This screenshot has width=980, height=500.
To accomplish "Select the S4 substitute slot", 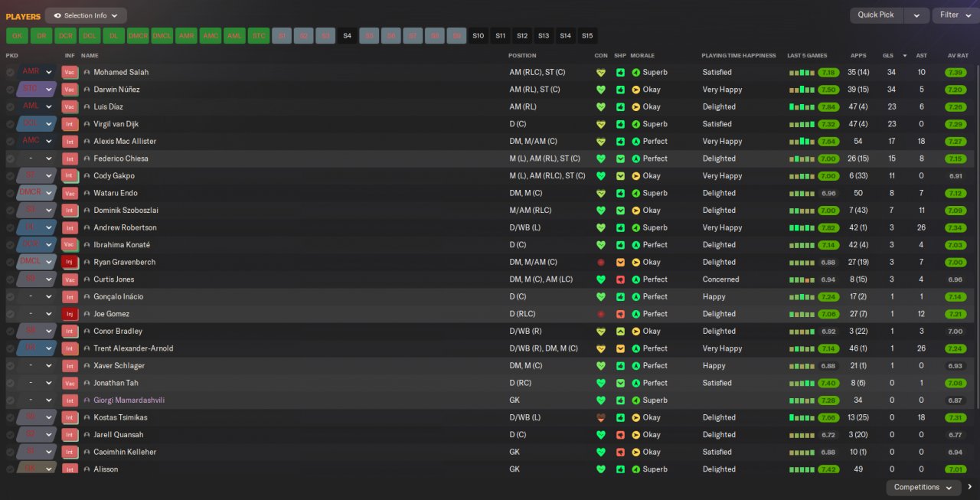I will (x=347, y=36).
